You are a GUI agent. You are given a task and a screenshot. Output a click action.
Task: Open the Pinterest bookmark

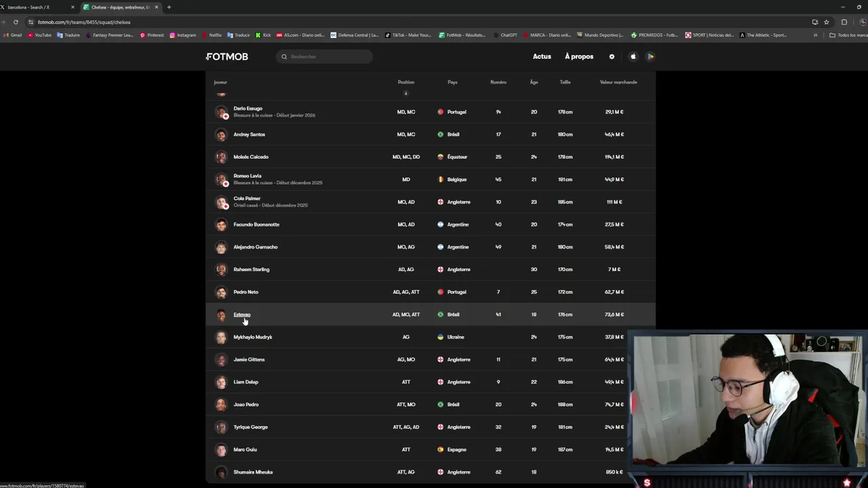pos(152,35)
